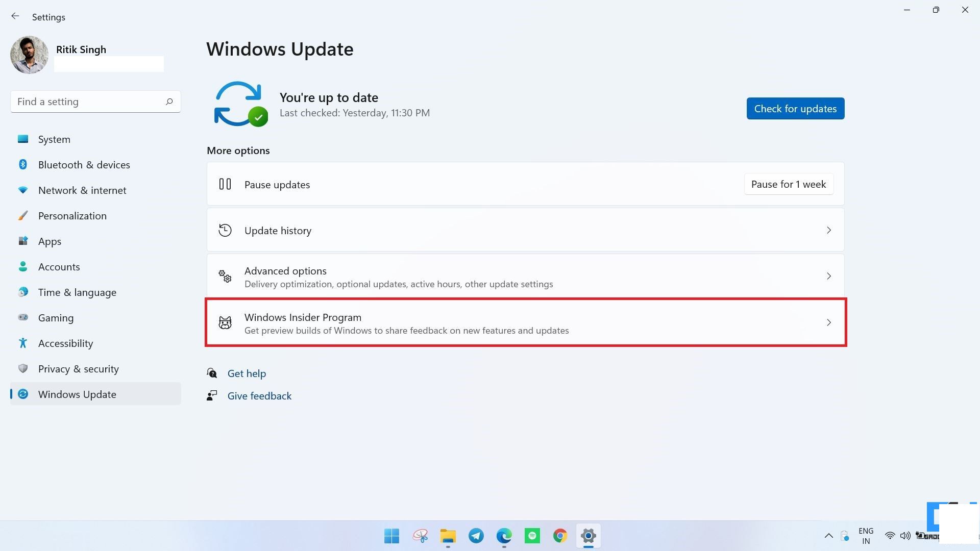Click the Windows Update icon in sidebar
Screen dimensions: 980x551
(x=24, y=393)
